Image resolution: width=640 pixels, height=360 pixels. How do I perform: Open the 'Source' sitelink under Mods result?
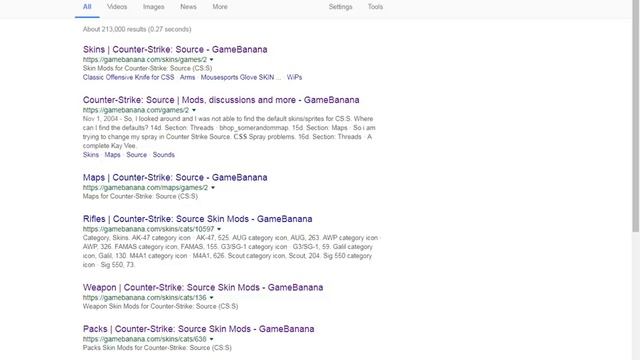tap(136, 155)
